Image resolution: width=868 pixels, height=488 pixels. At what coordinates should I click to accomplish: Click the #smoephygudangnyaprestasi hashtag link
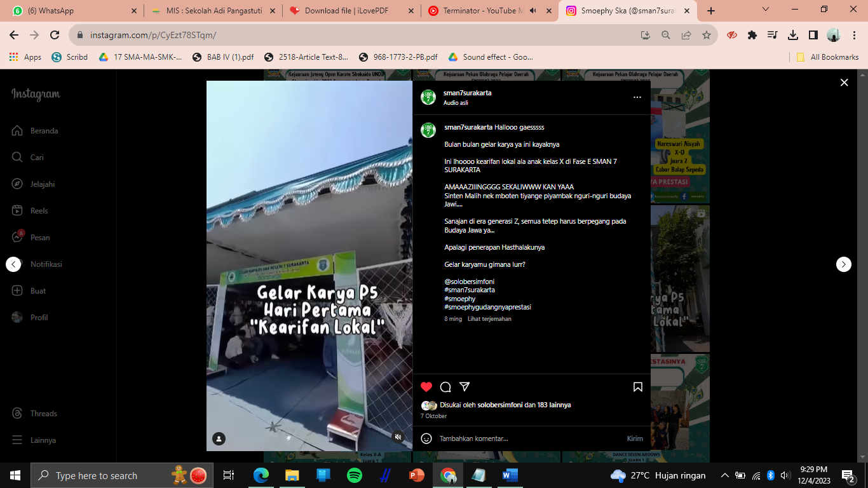click(487, 307)
